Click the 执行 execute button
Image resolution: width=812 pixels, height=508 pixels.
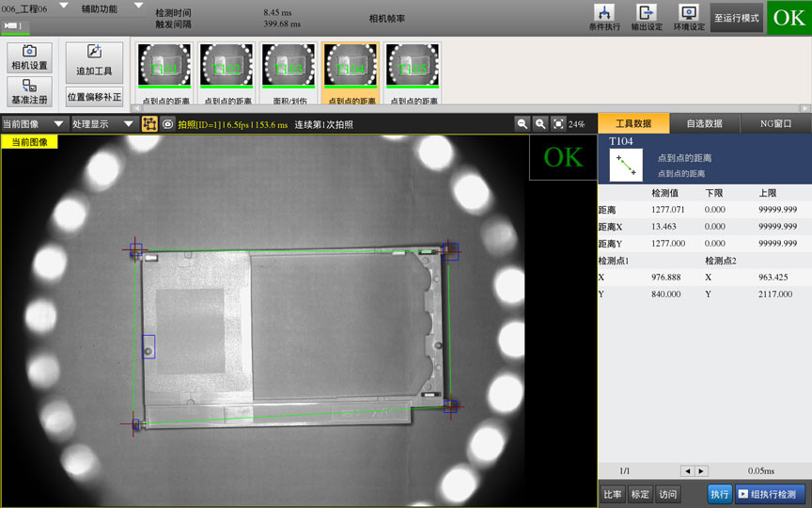[719, 494]
